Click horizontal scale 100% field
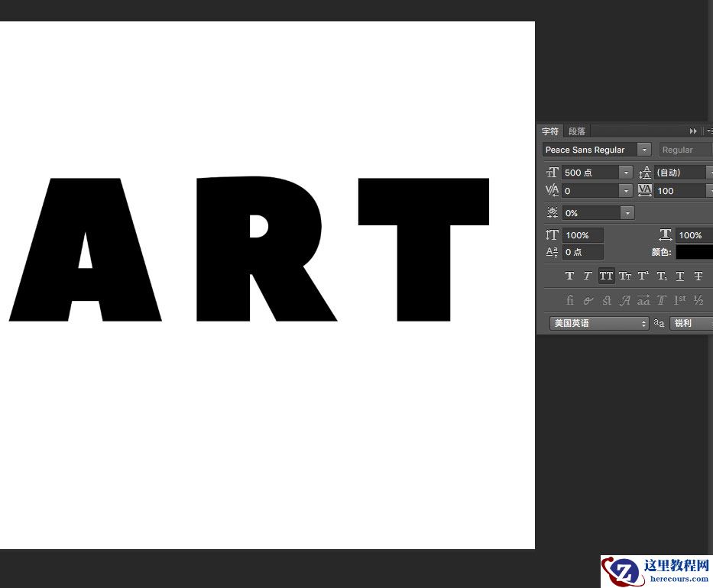The image size is (713, 588). [695, 235]
